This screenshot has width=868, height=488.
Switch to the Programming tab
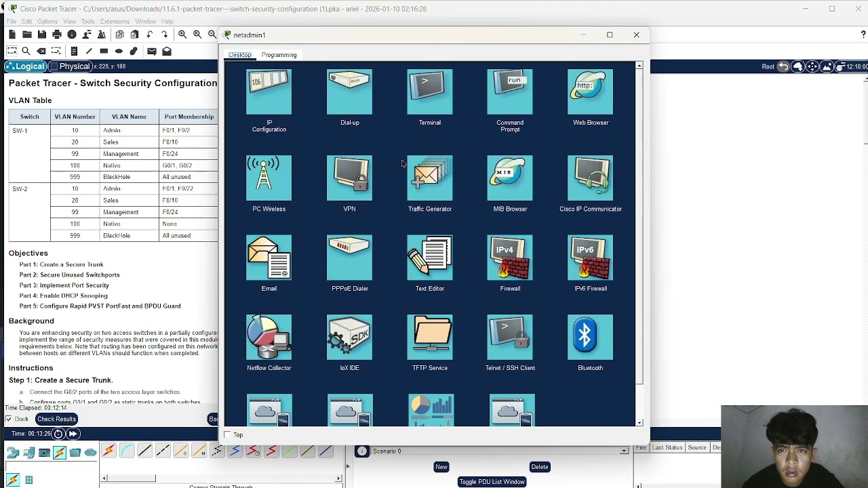pyautogui.click(x=279, y=55)
